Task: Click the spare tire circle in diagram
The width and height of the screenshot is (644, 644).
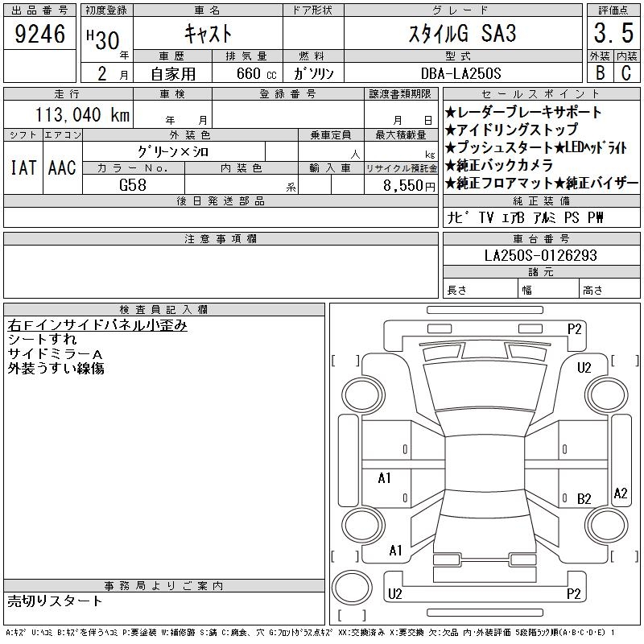Action: pyautogui.click(x=352, y=588)
